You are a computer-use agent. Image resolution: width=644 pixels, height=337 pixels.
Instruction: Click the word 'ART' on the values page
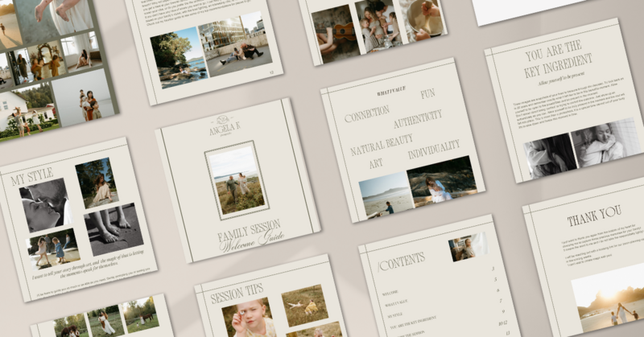tap(376, 163)
